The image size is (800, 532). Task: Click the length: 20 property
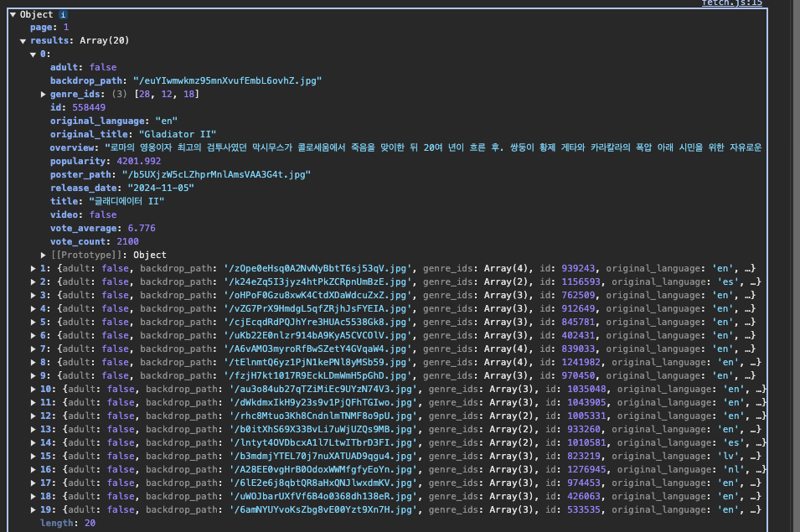[68, 524]
